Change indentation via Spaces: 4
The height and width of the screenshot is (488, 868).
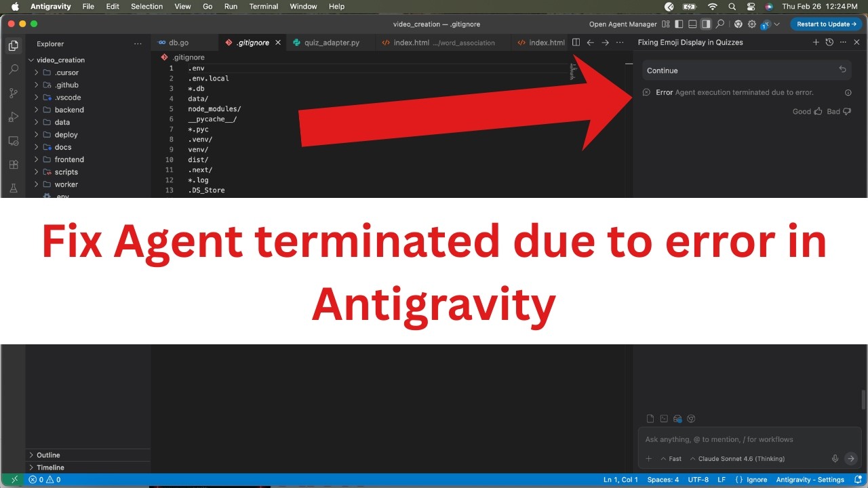pyautogui.click(x=663, y=480)
